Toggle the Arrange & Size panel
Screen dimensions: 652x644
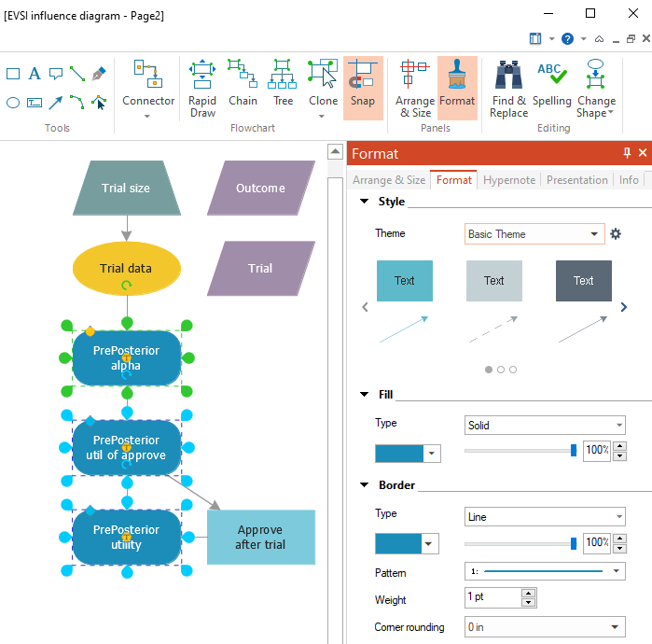click(x=415, y=88)
